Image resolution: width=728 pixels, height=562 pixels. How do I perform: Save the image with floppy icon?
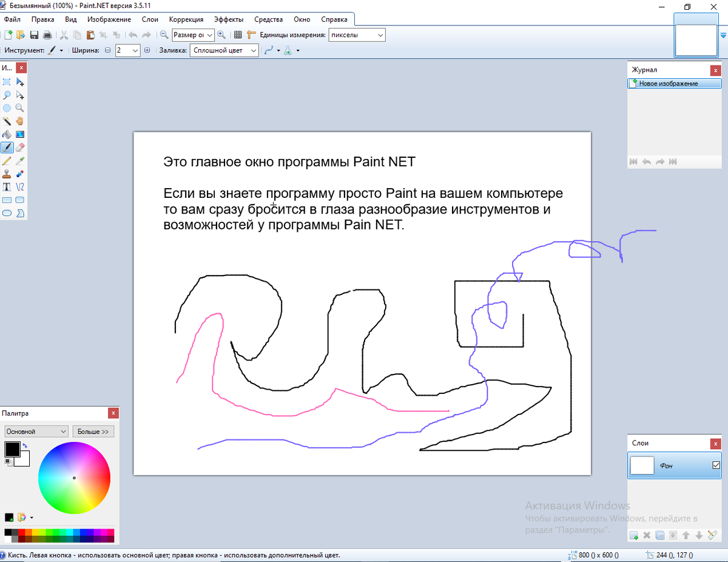(35, 35)
